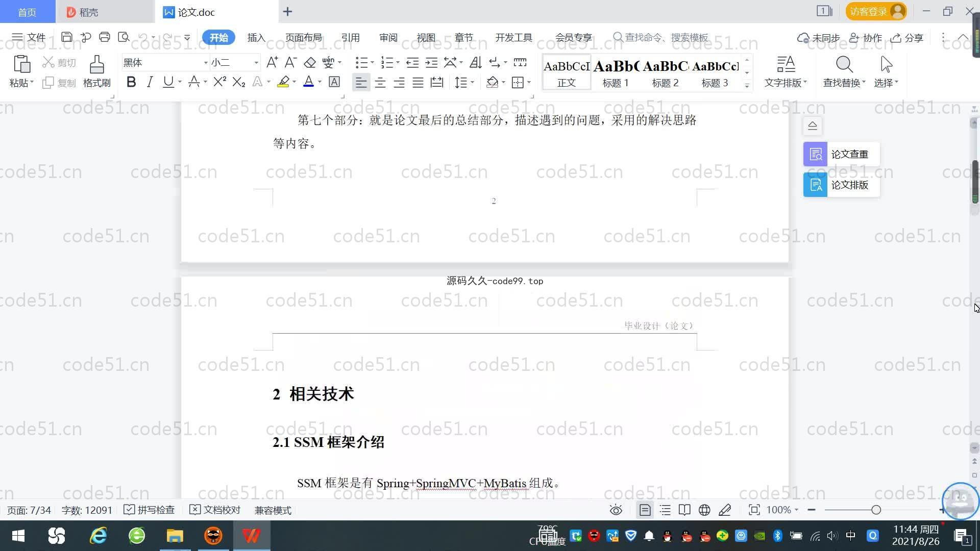
Task: Click the Cut scissors button
Action: click(x=59, y=62)
